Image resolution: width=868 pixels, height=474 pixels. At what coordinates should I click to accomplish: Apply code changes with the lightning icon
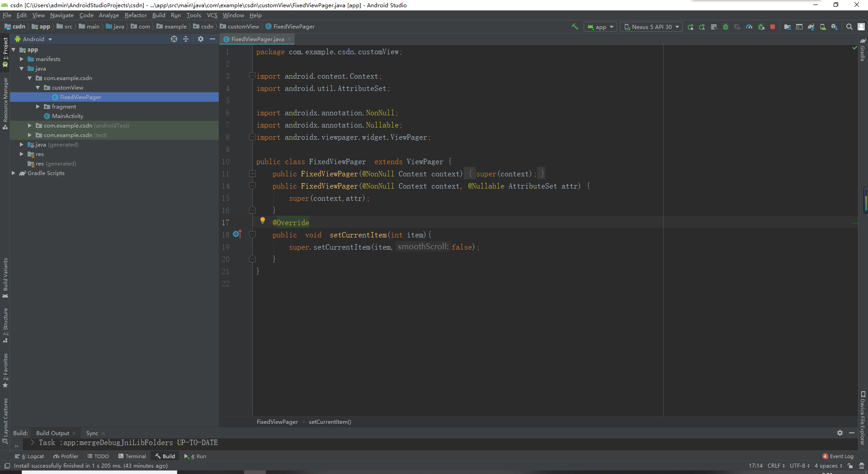[702, 27]
